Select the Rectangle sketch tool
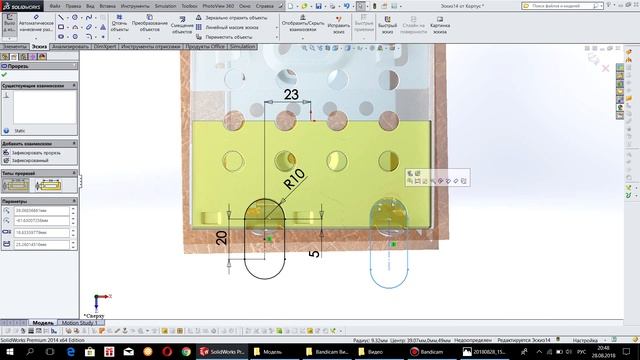 (x=61, y=27)
